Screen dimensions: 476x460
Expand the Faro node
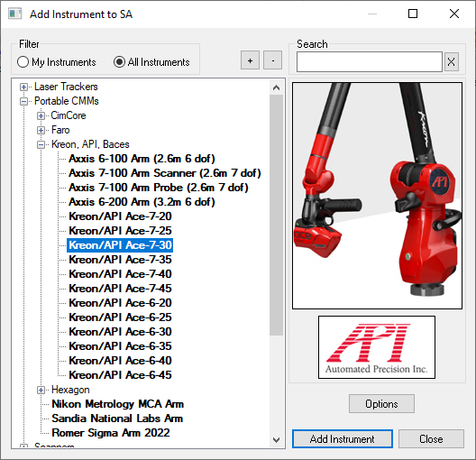tap(41, 130)
